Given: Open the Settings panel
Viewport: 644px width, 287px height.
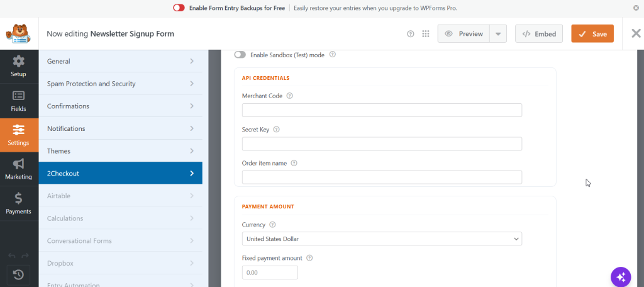Looking at the screenshot, I should click(x=19, y=135).
